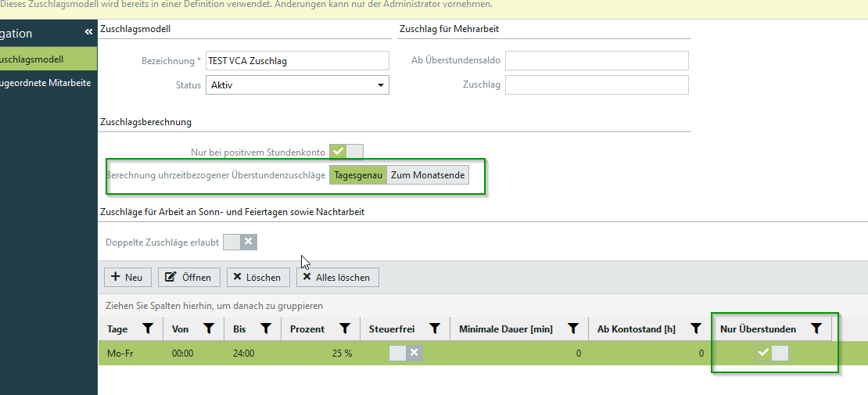Viewport: 868px width, 395px height.
Task: Open the zugeordnete Mitarbeiter navigation item
Action: click(x=47, y=82)
